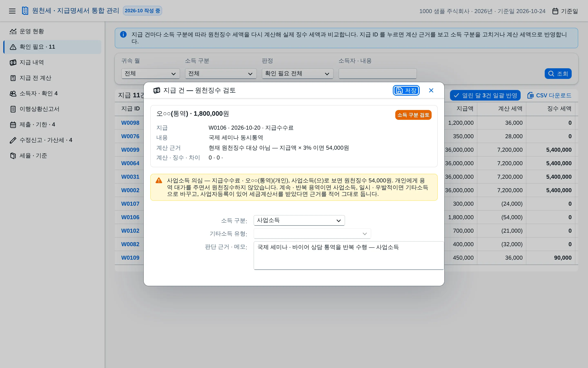Click 열린 달 3건 일괄 반영 button
The height and width of the screenshot is (368, 588).
tap(485, 95)
